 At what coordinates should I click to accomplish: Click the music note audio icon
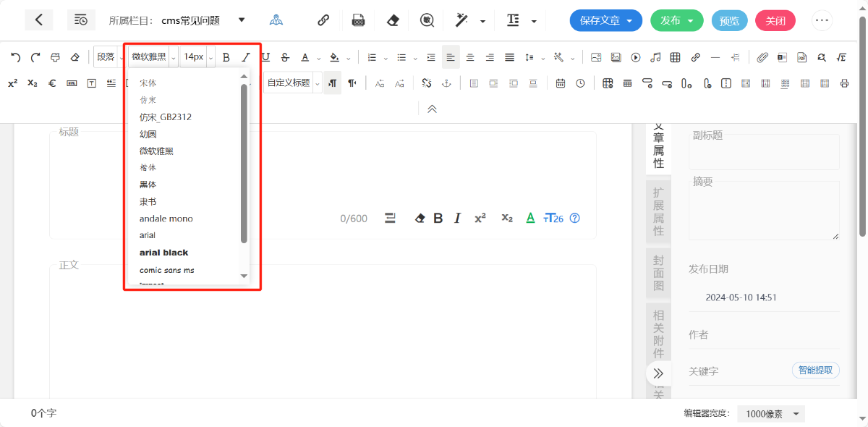point(655,57)
